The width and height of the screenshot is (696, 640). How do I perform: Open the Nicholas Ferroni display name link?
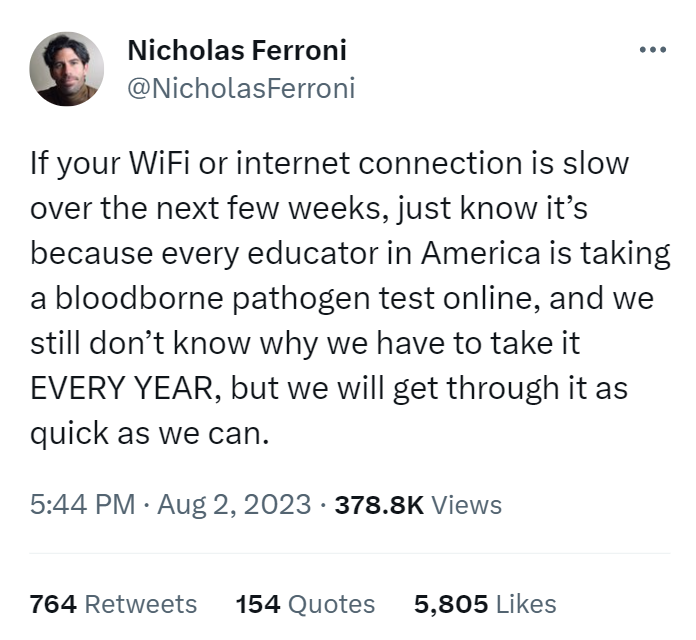[x=237, y=50]
